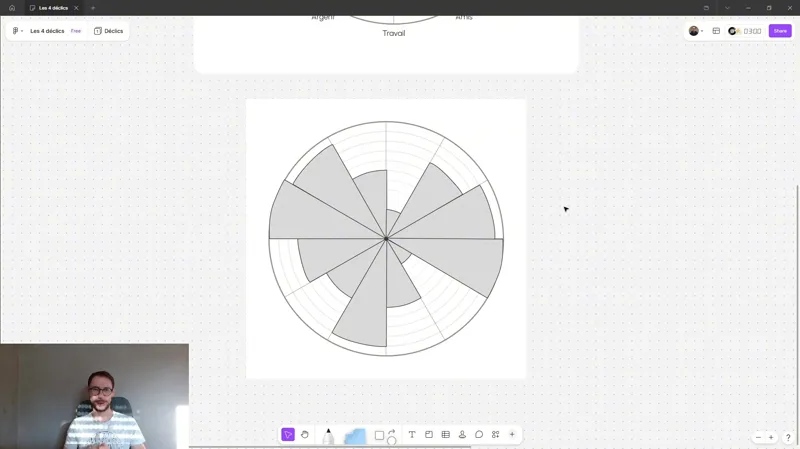The height and width of the screenshot is (449, 800).
Task: Zoom out with the minus button
Action: pos(758,437)
